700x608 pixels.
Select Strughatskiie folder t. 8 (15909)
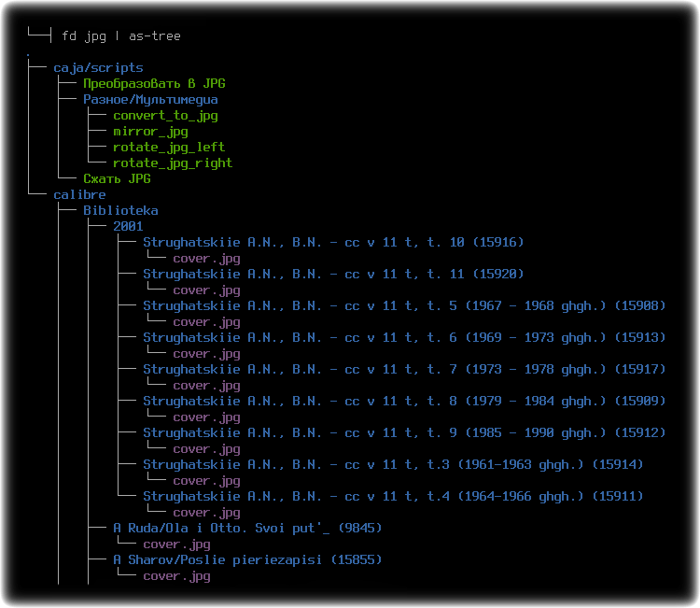pyautogui.click(x=404, y=402)
